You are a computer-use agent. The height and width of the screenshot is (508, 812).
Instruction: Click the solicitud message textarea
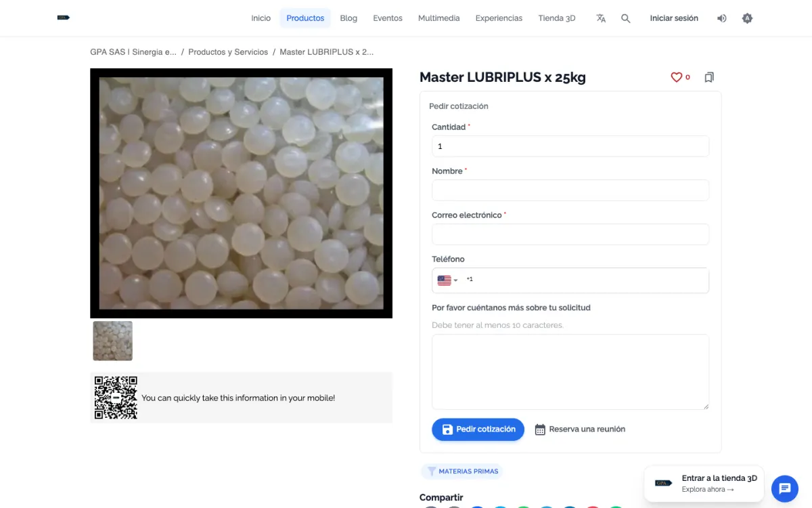coord(570,372)
